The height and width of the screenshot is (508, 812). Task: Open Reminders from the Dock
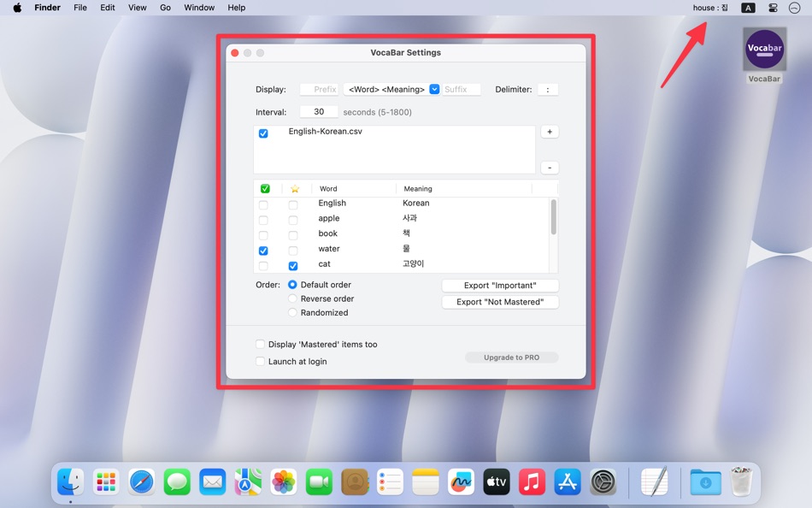[390, 482]
